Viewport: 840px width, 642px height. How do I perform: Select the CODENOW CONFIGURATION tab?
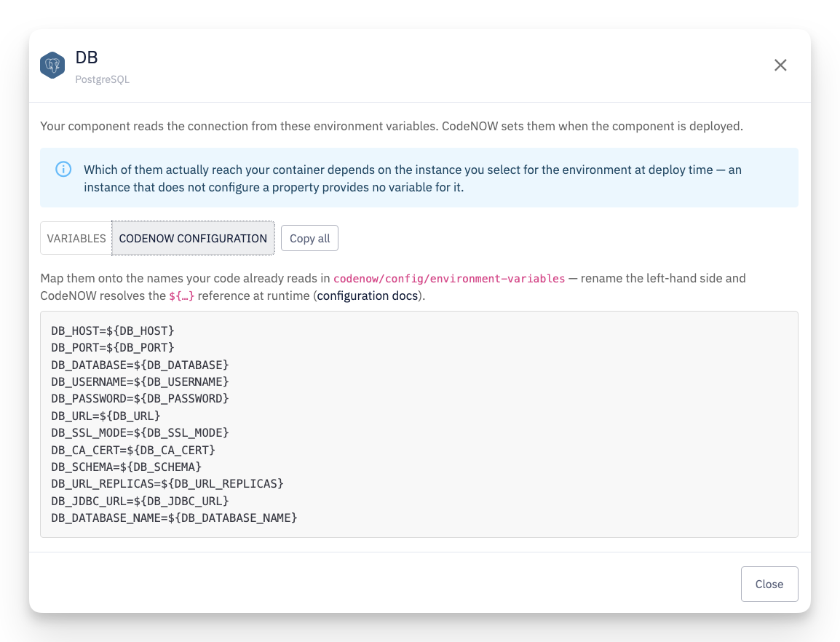pyautogui.click(x=193, y=238)
